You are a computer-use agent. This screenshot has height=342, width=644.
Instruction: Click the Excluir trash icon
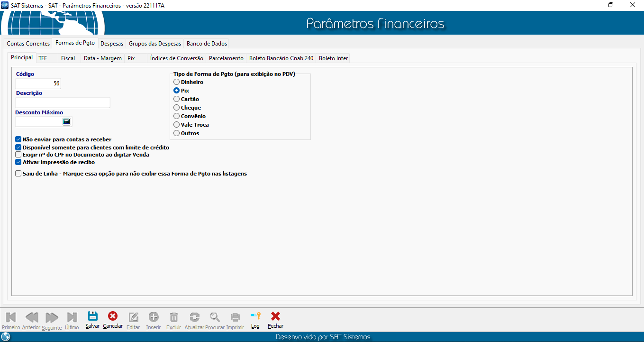tap(174, 317)
